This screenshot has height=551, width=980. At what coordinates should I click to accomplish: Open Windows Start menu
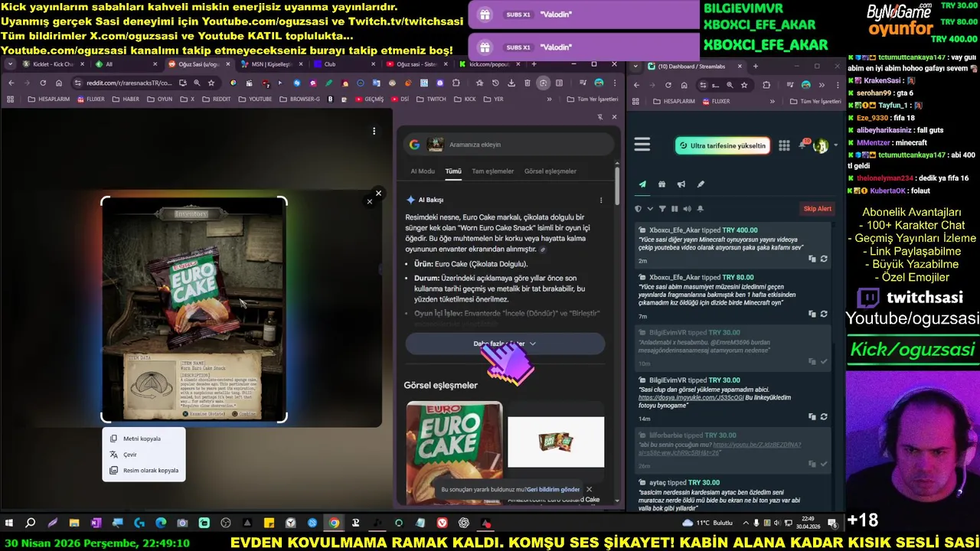9,523
